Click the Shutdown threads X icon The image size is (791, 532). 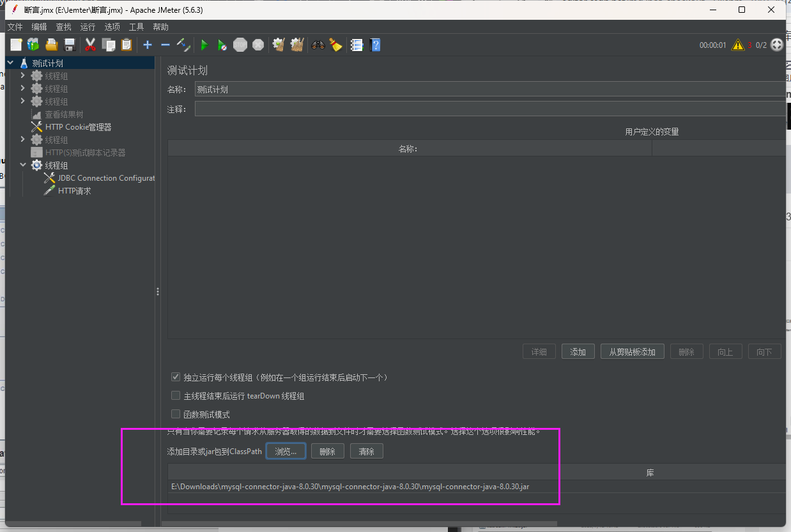(258, 45)
